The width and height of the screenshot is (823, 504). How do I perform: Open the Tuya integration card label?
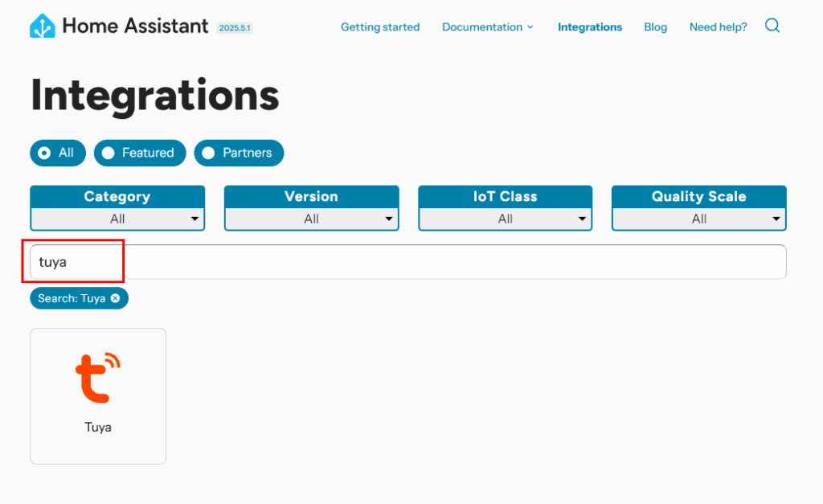98,428
